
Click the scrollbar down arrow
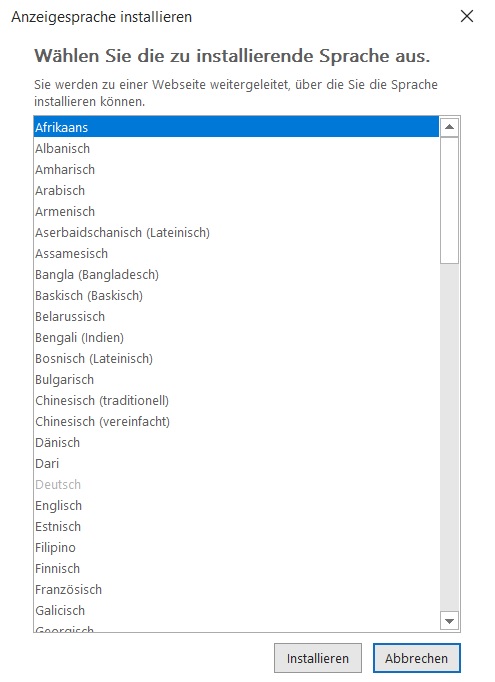[x=449, y=621]
